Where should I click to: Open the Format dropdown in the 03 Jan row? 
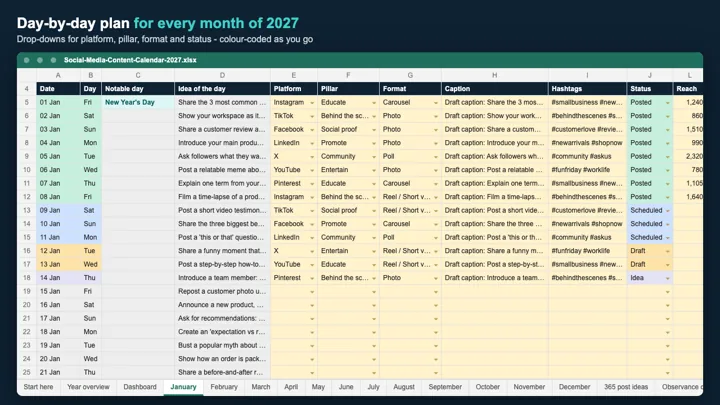tap(436, 130)
